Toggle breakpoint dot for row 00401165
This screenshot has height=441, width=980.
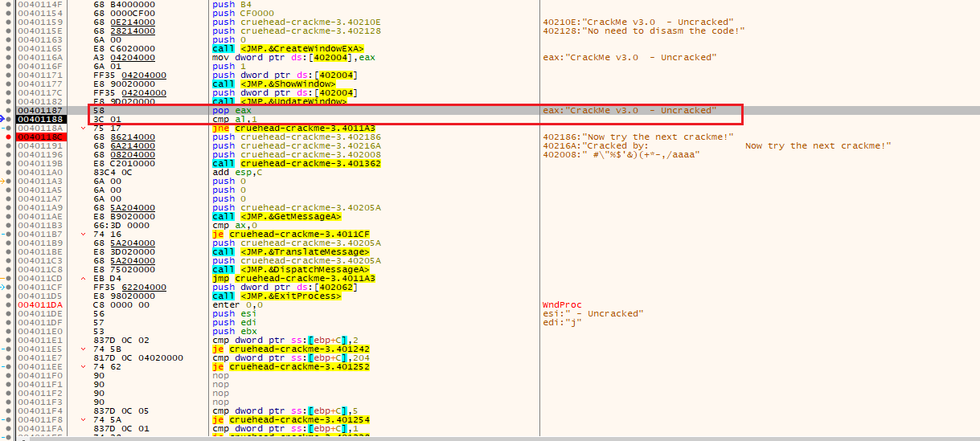pos(9,48)
